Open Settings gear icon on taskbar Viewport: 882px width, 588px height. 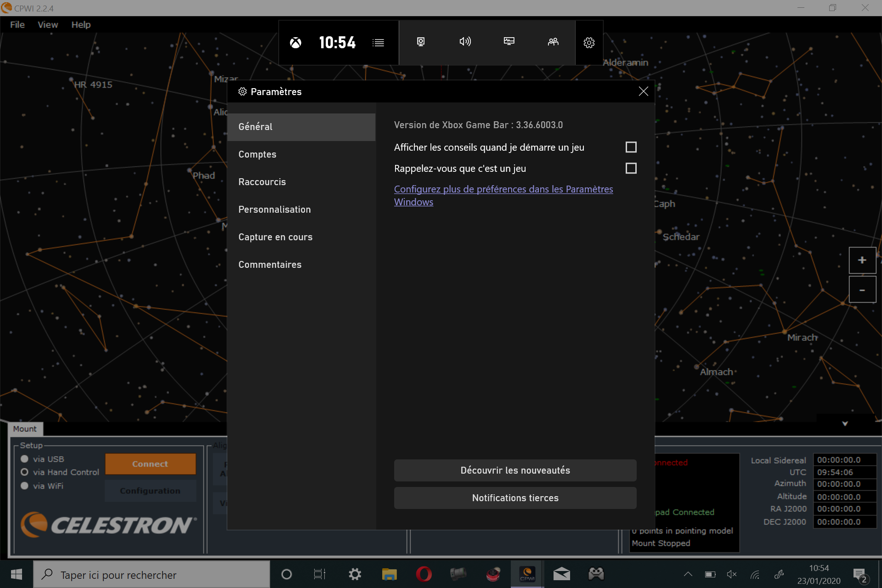pyautogui.click(x=355, y=574)
